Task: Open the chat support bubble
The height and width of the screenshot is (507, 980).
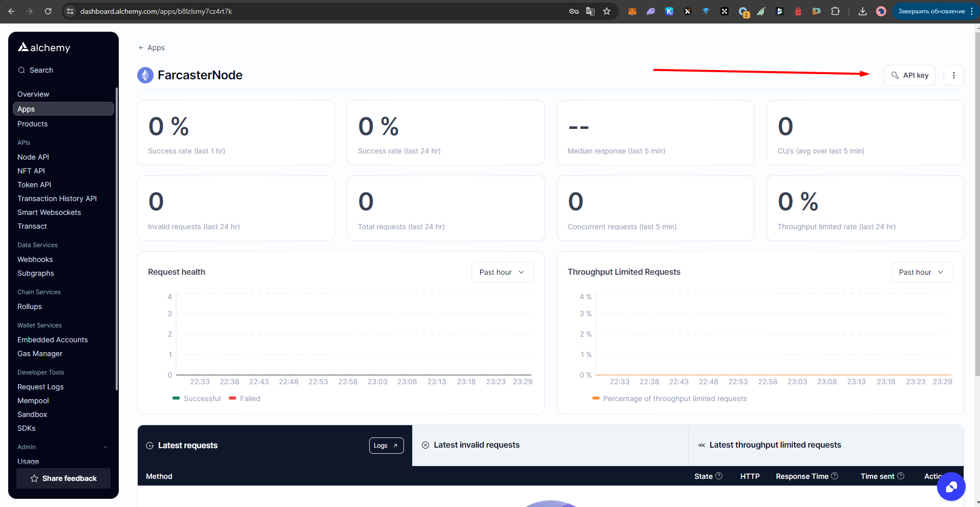Action: pos(951,487)
